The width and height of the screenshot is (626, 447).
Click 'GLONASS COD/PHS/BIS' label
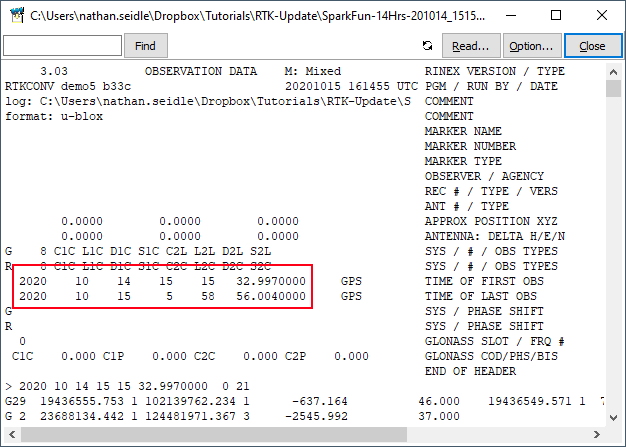click(x=491, y=356)
